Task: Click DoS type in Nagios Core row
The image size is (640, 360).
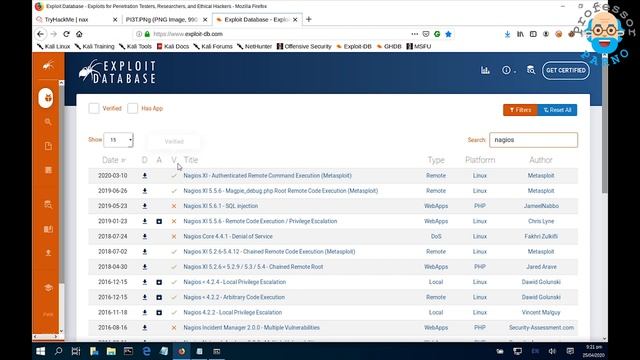Action: [436, 236]
